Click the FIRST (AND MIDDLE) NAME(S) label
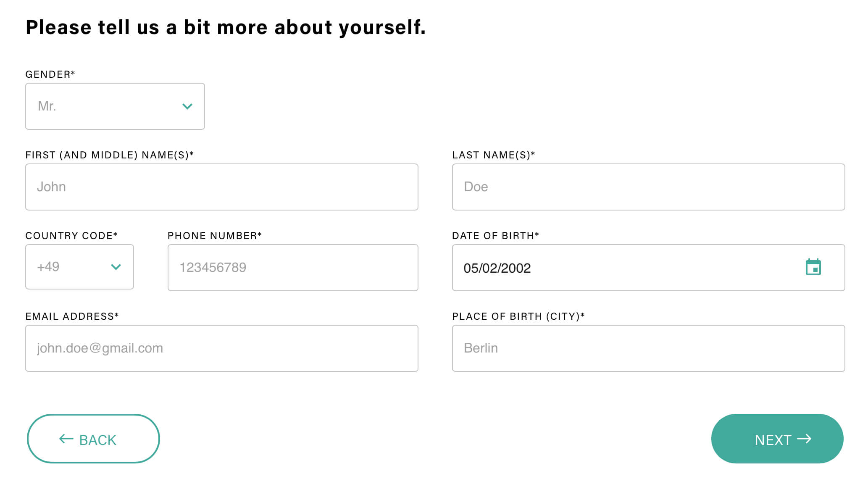868x479 pixels. [109, 155]
